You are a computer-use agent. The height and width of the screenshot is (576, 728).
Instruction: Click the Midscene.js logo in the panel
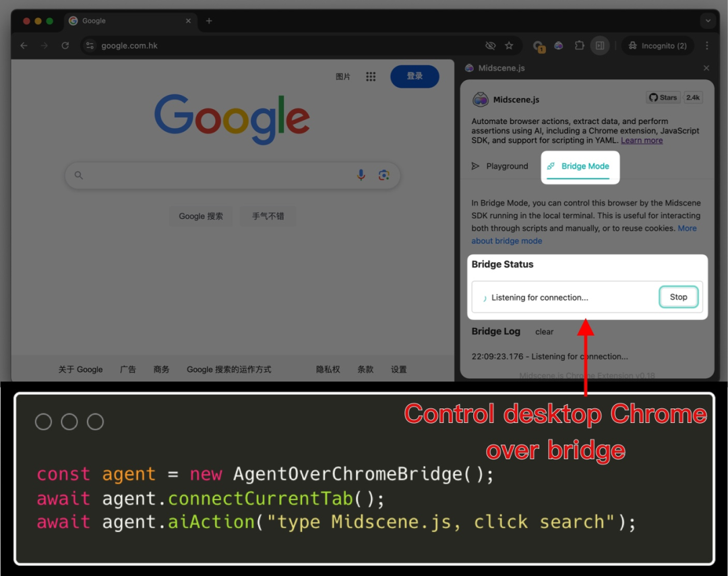480,99
